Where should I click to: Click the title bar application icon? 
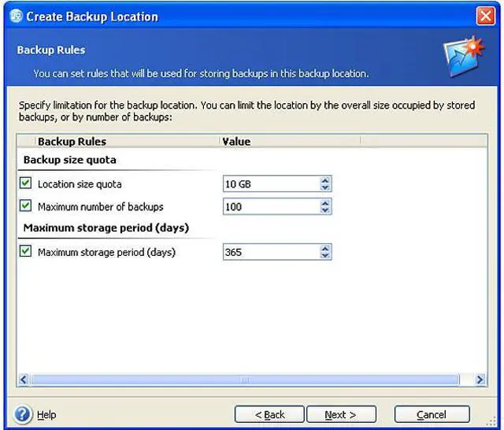pos(16,16)
